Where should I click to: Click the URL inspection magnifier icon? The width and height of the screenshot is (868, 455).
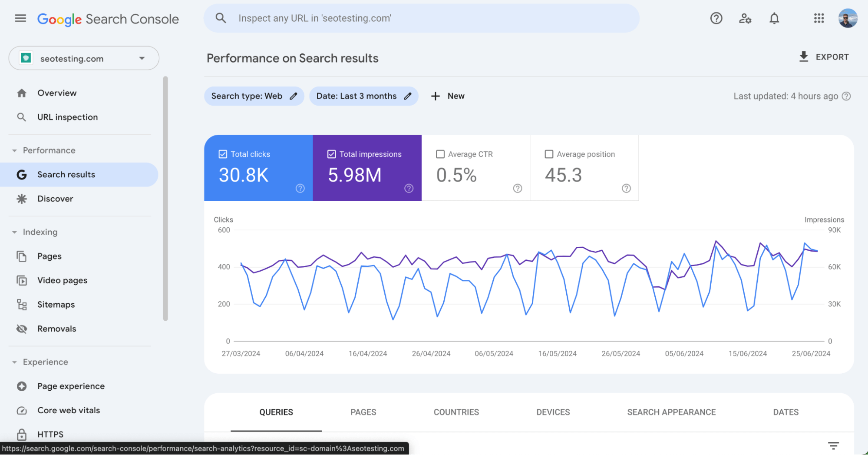21,117
